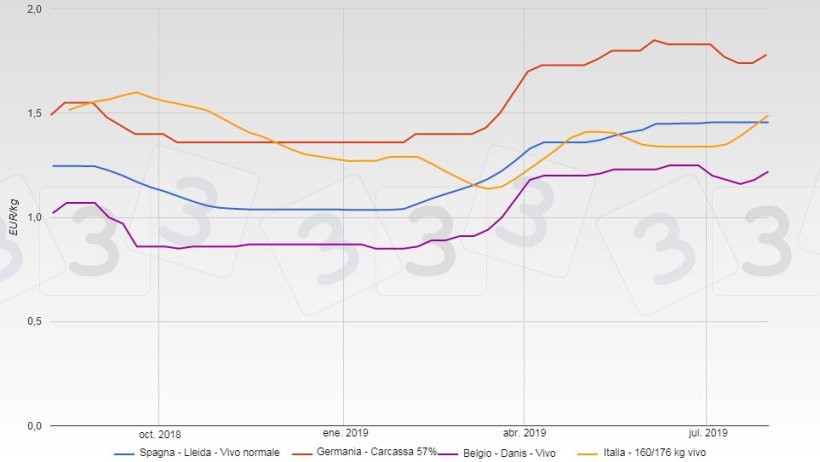Image resolution: width=820 pixels, height=462 pixels.
Task: Click the 2,0 y-axis value
Action: (34, 9)
